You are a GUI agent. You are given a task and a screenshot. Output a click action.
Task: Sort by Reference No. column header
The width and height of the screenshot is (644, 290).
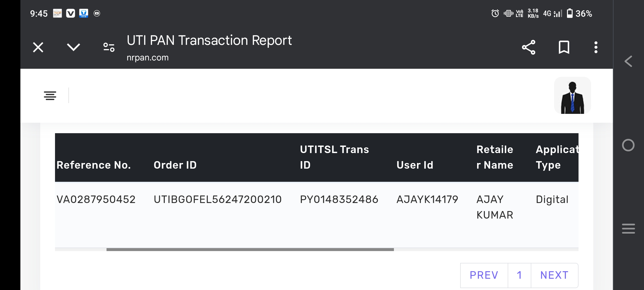tap(94, 165)
